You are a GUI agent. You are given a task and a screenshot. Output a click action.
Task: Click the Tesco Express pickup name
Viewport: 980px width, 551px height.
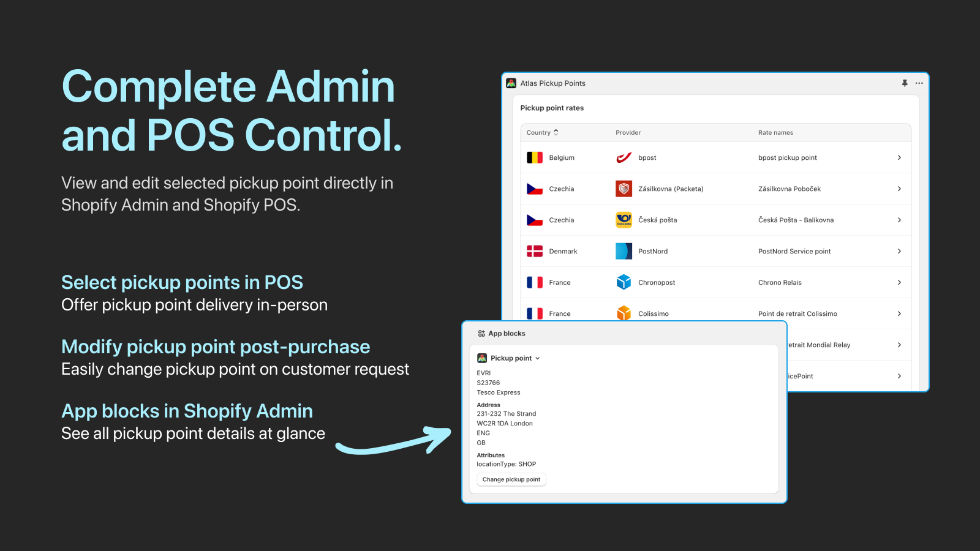click(499, 392)
